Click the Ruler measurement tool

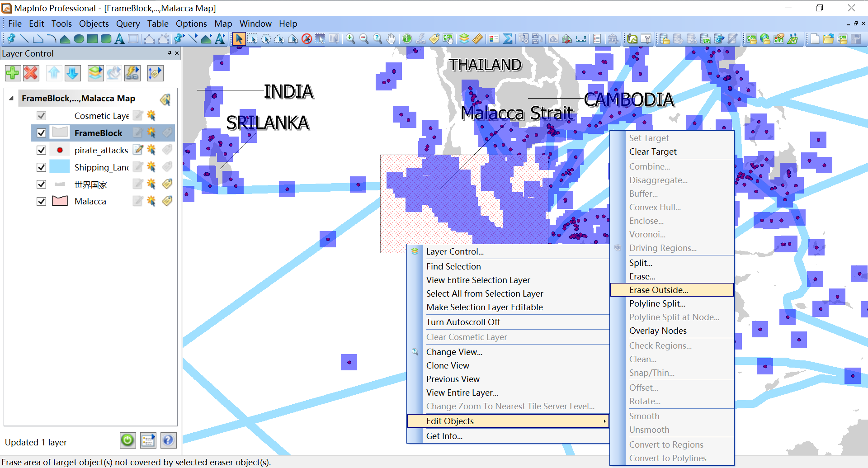(478, 39)
